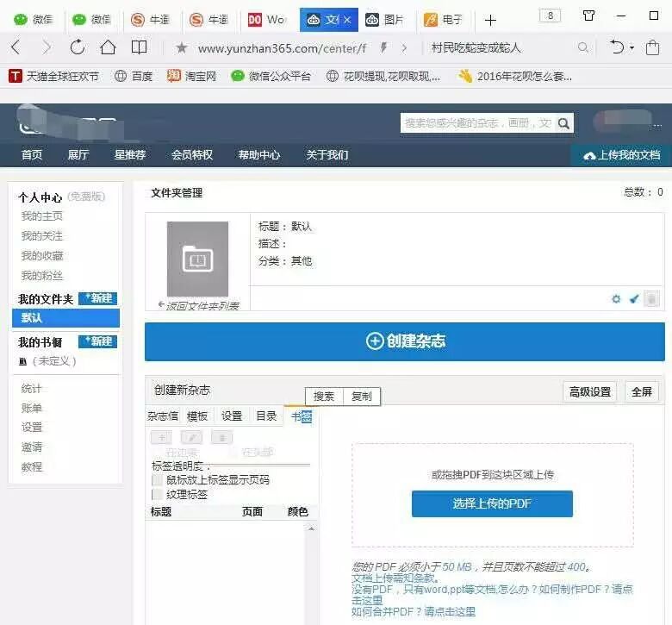Click the lightning speed-mode icon in address bar
672x625 pixels.
[x=383, y=47]
